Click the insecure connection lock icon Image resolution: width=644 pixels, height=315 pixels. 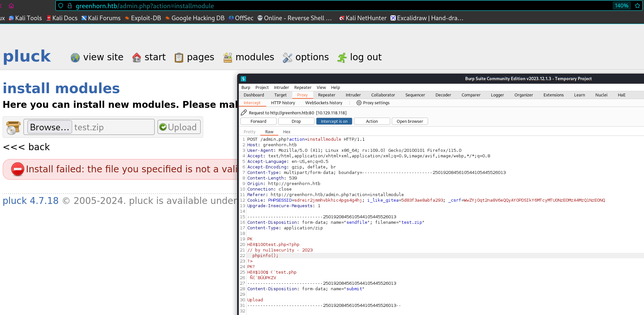point(70,6)
